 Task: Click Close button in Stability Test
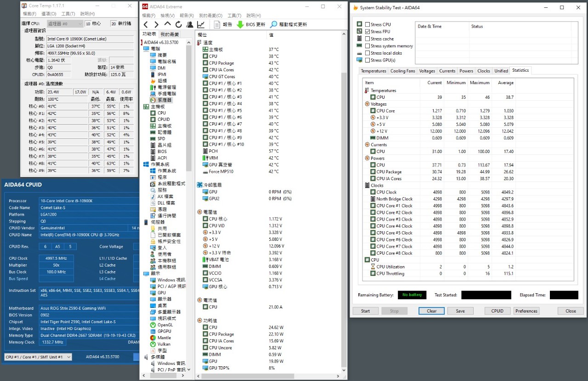point(571,311)
